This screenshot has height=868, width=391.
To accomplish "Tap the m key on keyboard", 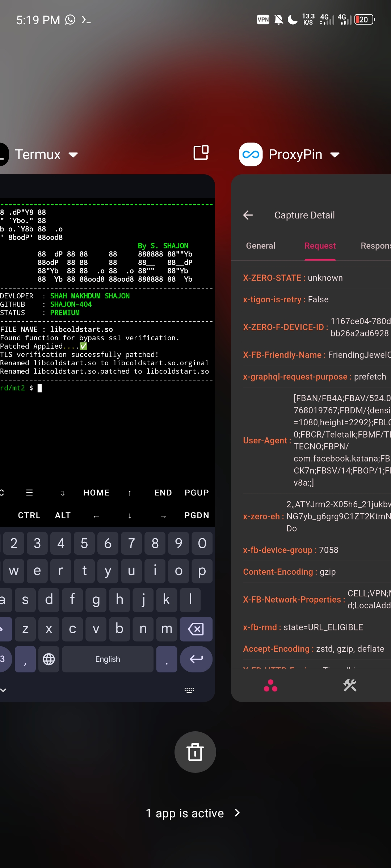I will pos(167,629).
